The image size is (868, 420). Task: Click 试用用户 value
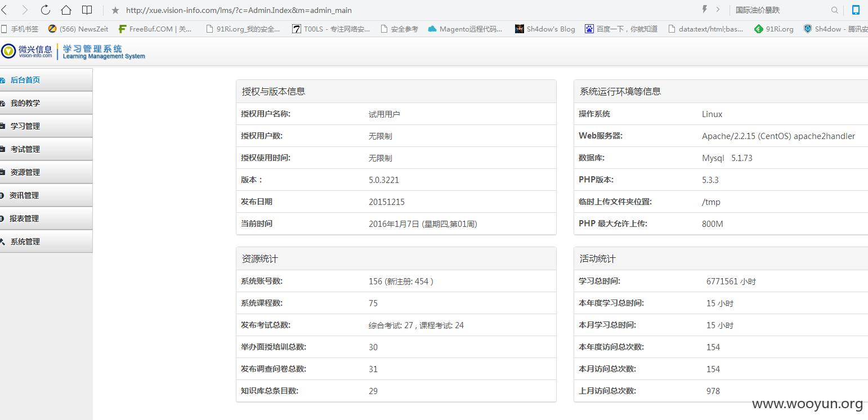point(384,114)
